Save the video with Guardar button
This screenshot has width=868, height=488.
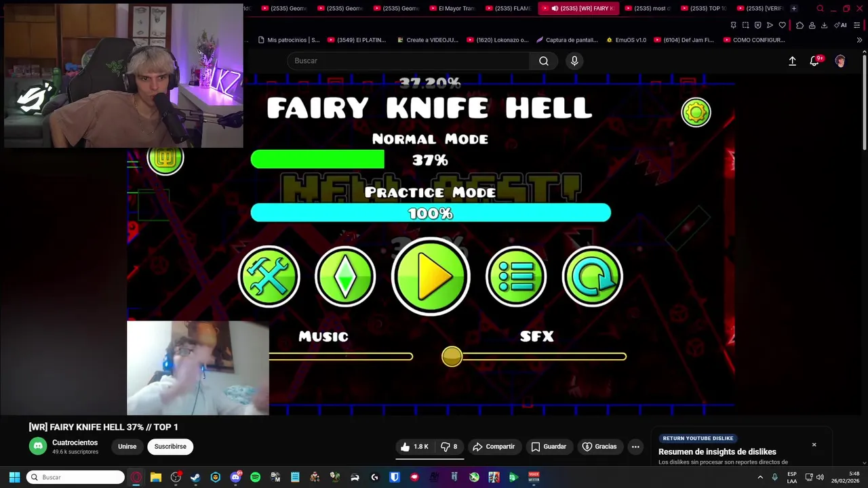549,447
